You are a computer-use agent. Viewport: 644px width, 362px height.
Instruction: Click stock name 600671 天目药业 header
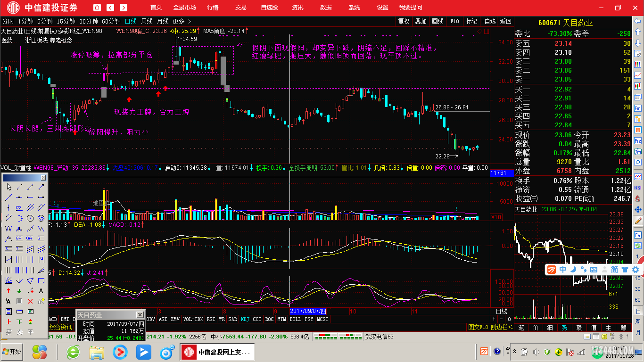(565, 23)
